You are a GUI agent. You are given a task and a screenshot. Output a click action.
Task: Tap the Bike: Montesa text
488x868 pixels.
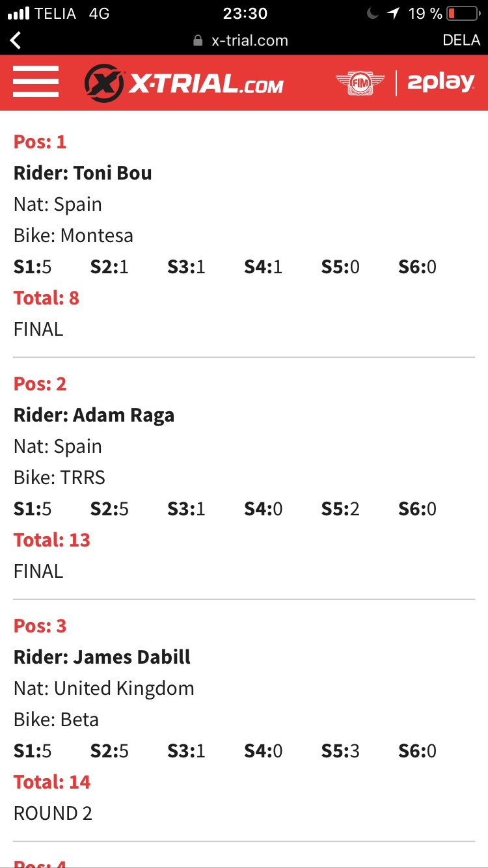point(74,236)
